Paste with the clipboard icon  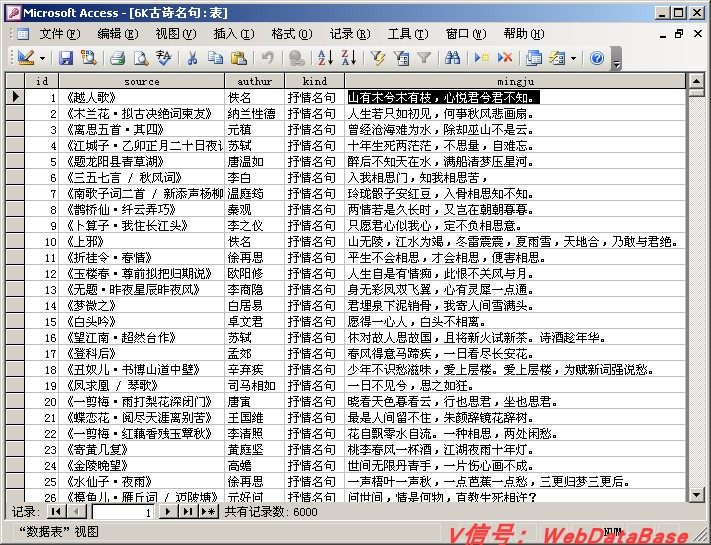coord(239,58)
